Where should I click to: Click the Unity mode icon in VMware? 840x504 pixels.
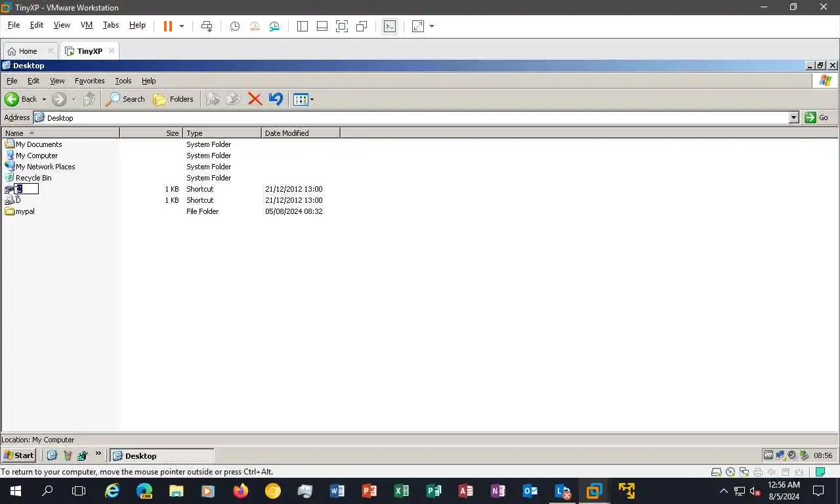tap(362, 26)
